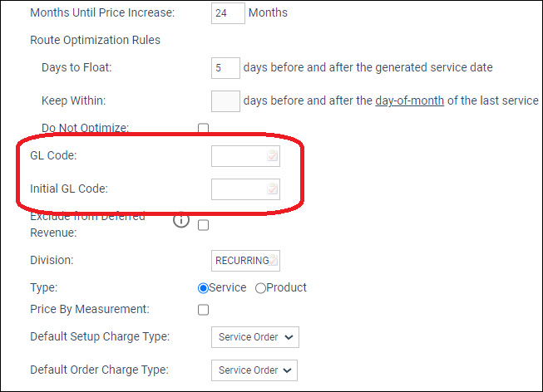Click the Months Until Price Increase field
The image size is (543, 392).
pos(227,13)
